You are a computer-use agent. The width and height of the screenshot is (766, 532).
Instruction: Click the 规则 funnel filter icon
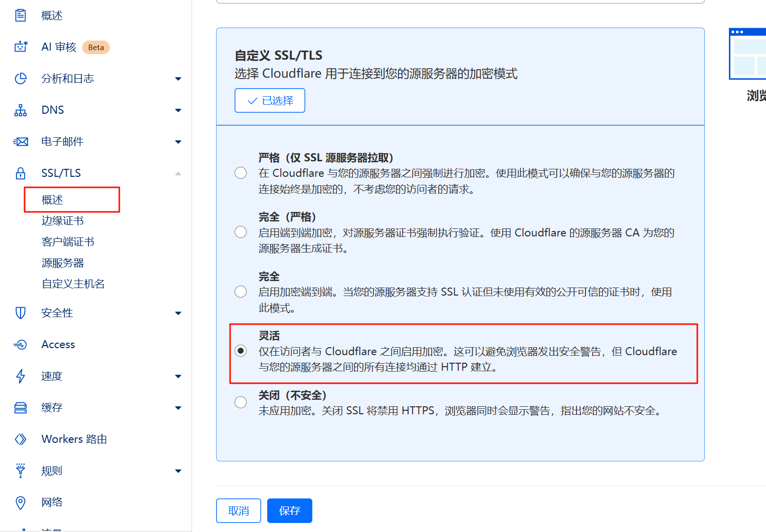21,470
